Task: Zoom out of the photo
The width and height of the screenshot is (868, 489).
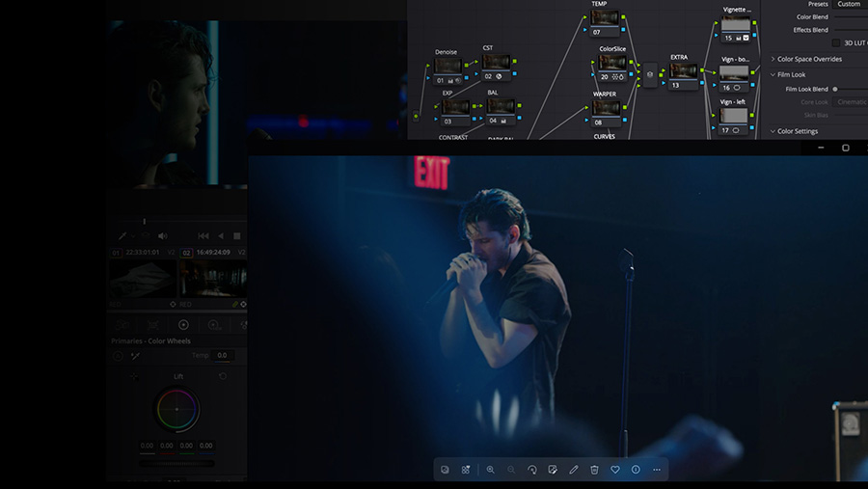Action: [x=511, y=470]
